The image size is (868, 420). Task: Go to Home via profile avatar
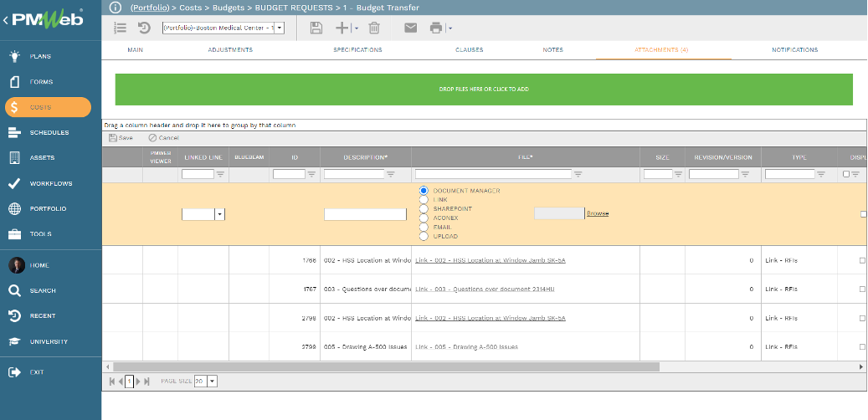coord(17,265)
